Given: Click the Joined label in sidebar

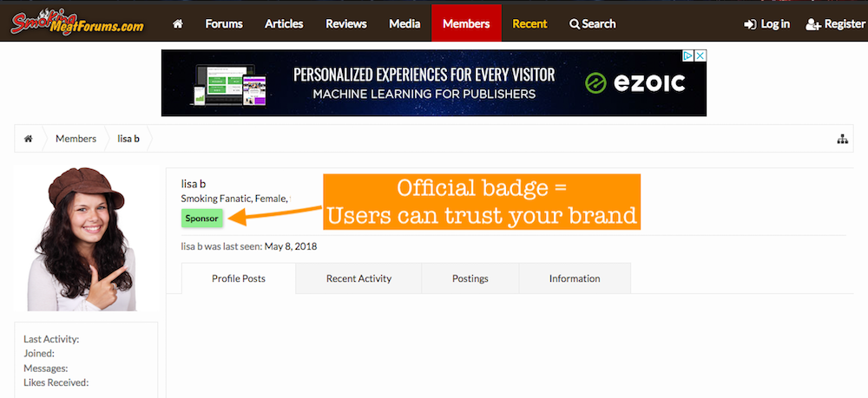Looking at the screenshot, I should pos(39,354).
